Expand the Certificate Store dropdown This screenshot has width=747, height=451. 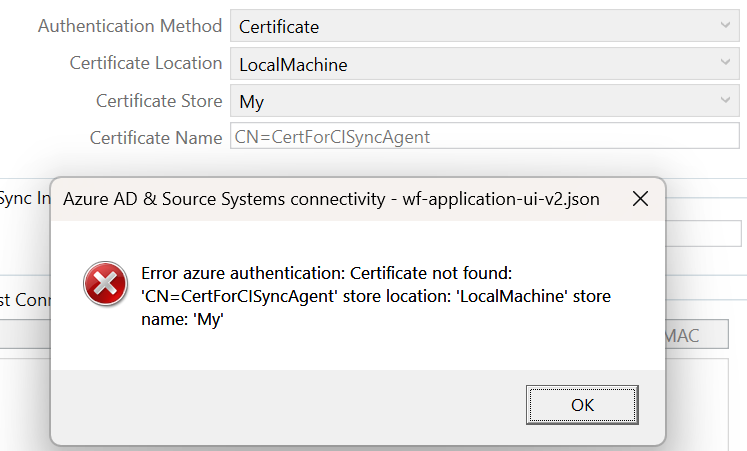click(x=485, y=100)
